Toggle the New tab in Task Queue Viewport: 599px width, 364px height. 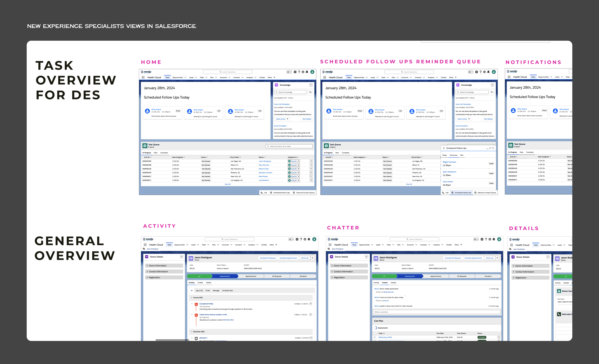coord(156,153)
